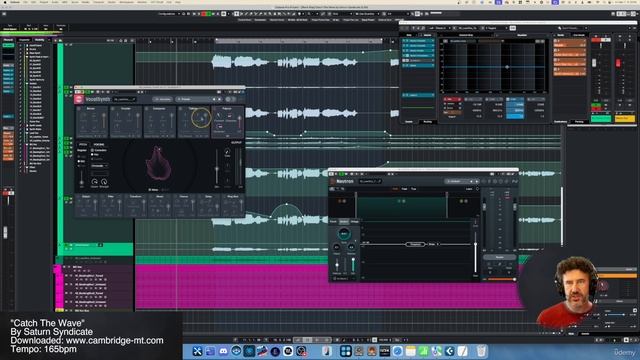
Task: Click the red fader cap in channel settings
Action: point(618,63)
